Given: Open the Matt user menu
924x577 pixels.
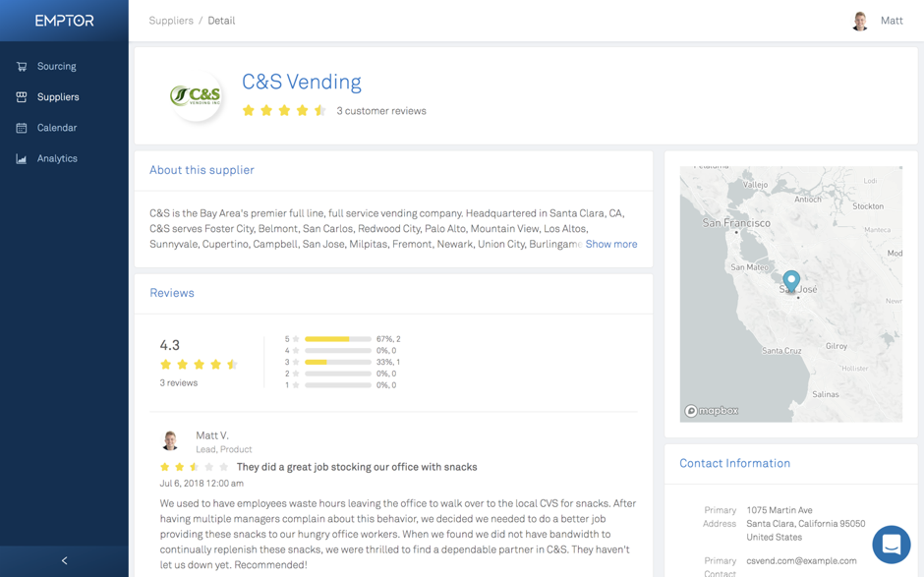Looking at the screenshot, I should 878,21.
